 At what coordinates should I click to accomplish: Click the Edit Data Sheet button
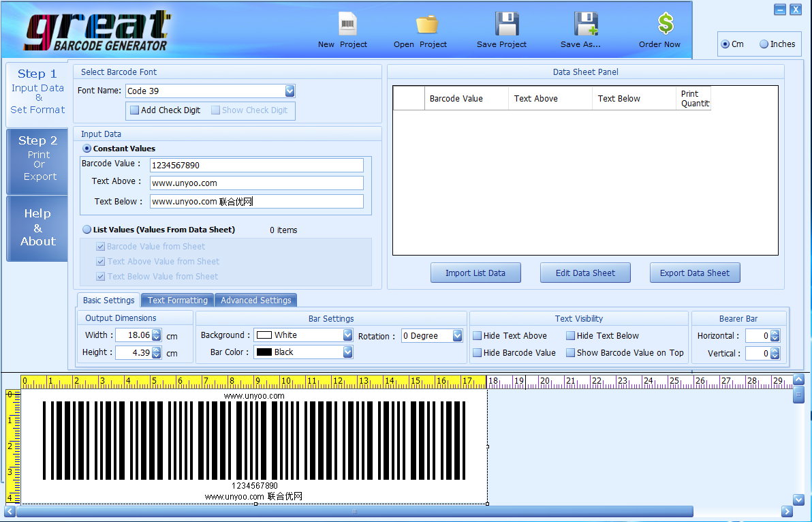coord(585,273)
